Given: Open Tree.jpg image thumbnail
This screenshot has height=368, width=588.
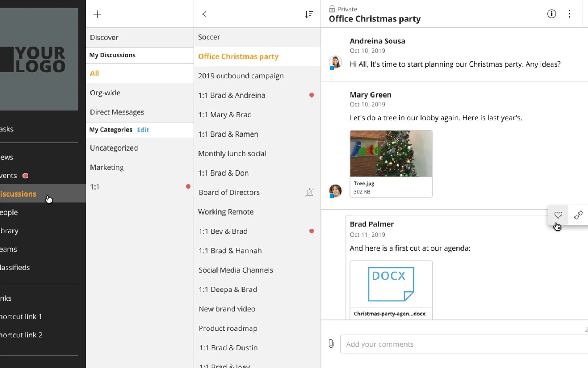Looking at the screenshot, I should 391,153.
